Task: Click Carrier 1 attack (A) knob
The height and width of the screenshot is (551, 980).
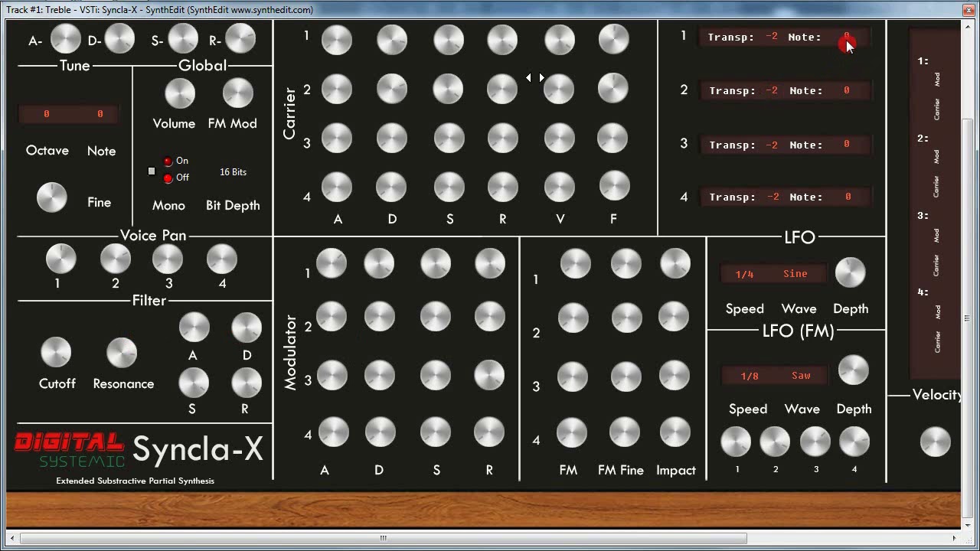Action: click(337, 40)
